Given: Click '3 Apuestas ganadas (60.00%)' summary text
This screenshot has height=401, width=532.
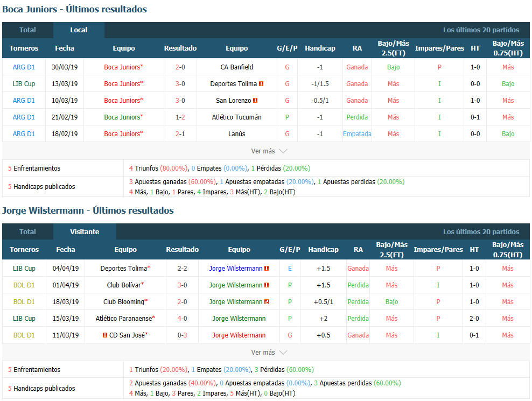Looking at the screenshot, I should pyautogui.click(x=172, y=182).
